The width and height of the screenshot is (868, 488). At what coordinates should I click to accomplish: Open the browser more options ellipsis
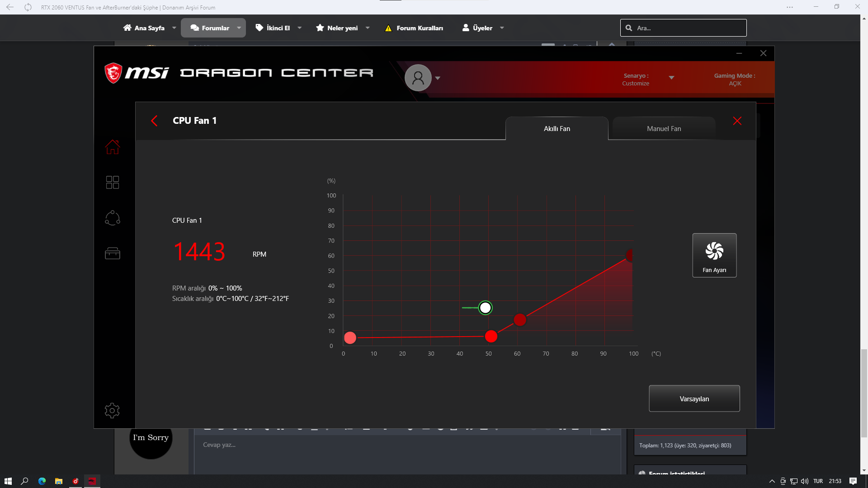tap(789, 7)
